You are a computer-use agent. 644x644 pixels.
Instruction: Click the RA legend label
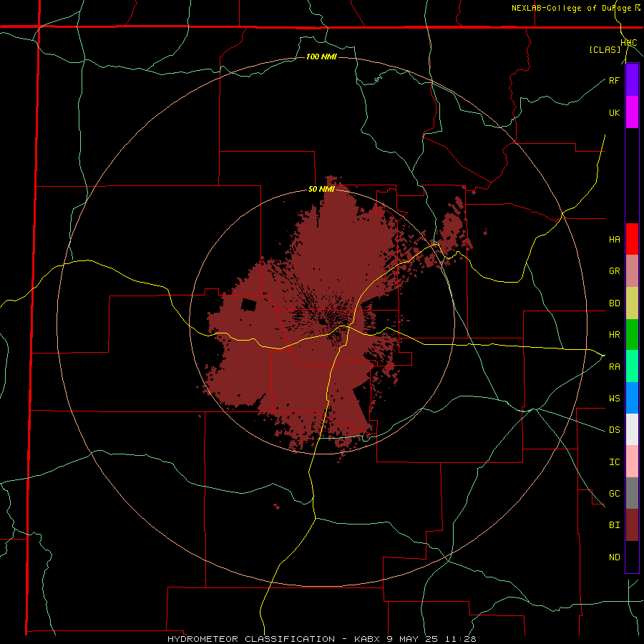click(614, 366)
